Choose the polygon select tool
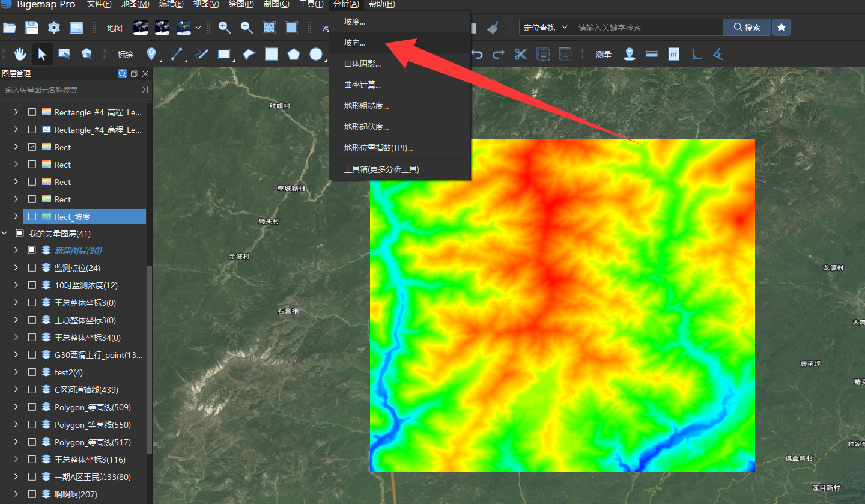This screenshot has height=504, width=865. [x=86, y=54]
